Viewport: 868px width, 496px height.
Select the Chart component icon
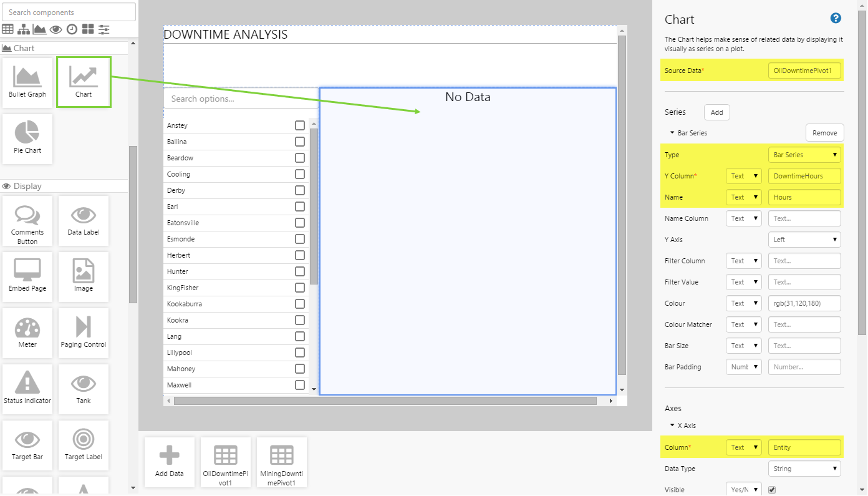[84, 82]
